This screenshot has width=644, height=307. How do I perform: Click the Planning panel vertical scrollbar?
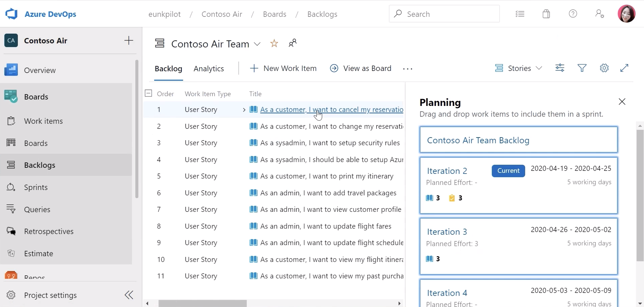(x=640, y=195)
